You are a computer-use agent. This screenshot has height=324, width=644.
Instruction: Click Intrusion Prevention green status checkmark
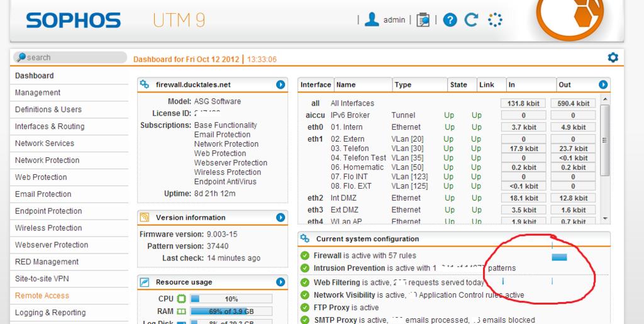point(305,268)
